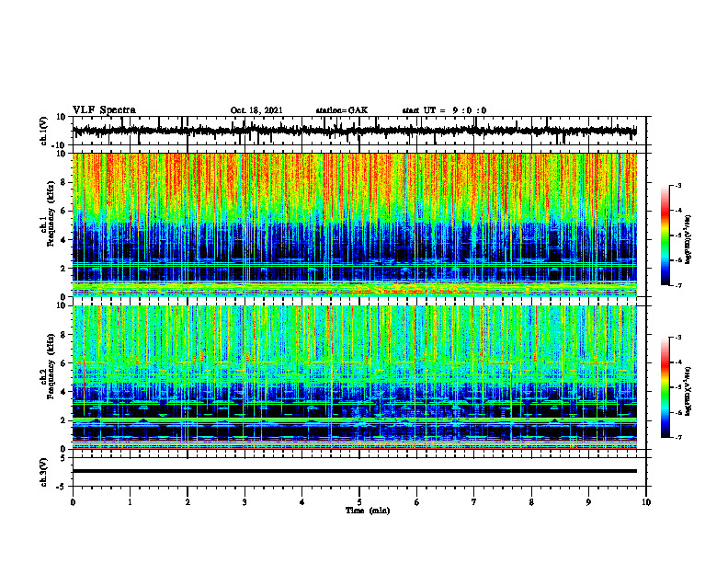
Task: Click the "2" tick on ch.2 frequency axis
Action: coord(64,420)
